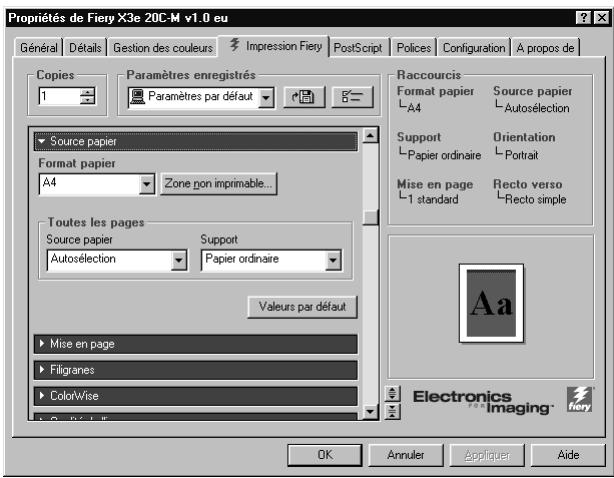The image size is (614, 478).
Task: Open help with the Aide button
Action: pyautogui.click(x=568, y=455)
